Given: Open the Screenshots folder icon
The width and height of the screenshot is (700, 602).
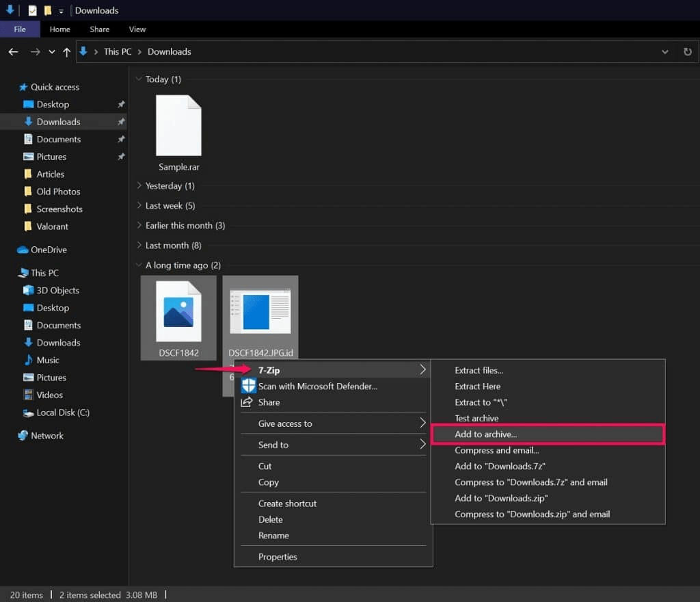Looking at the screenshot, I should tap(28, 209).
